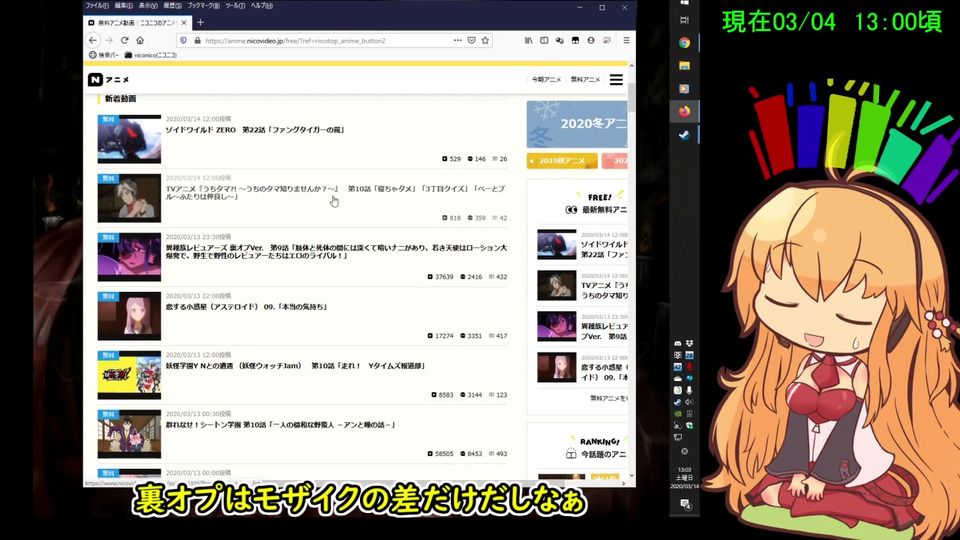Open Task View on the taskbar
The width and height of the screenshot is (960, 540).
click(x=684, y=20)
